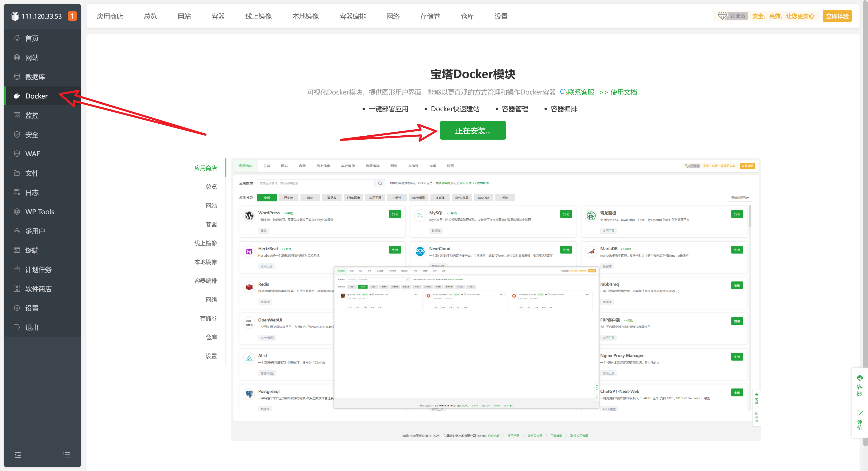The width and height of the screenshot is (868, 471).
Task: Select 容器编排 in the preview list
Action: click(205, 281)
